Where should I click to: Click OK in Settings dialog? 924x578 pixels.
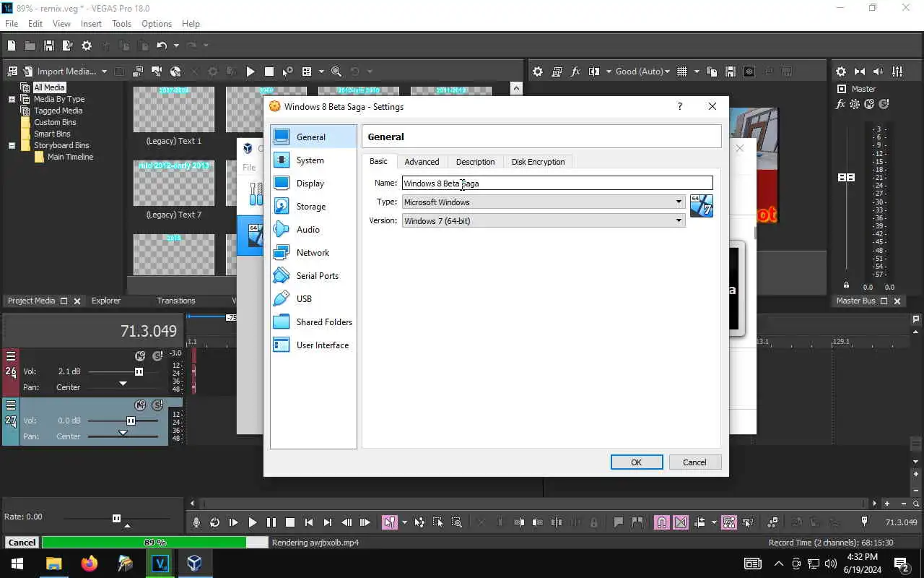point(636,462)
